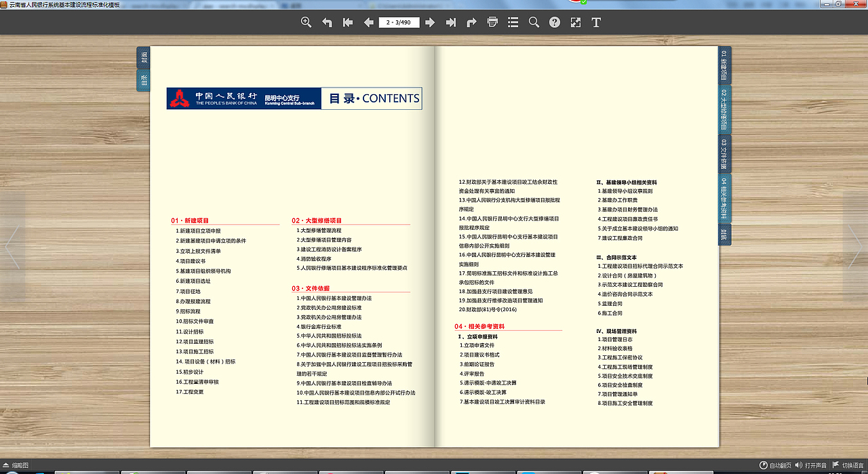Open the 目录 tab on left edge

[x=144, y=79]
